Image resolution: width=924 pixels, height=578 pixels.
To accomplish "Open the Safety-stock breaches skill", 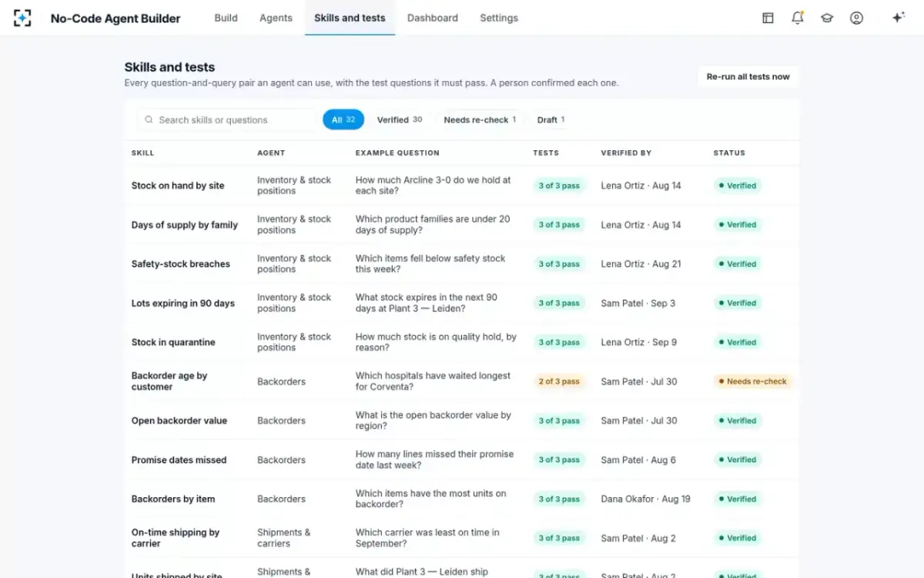I will [181, 264].
